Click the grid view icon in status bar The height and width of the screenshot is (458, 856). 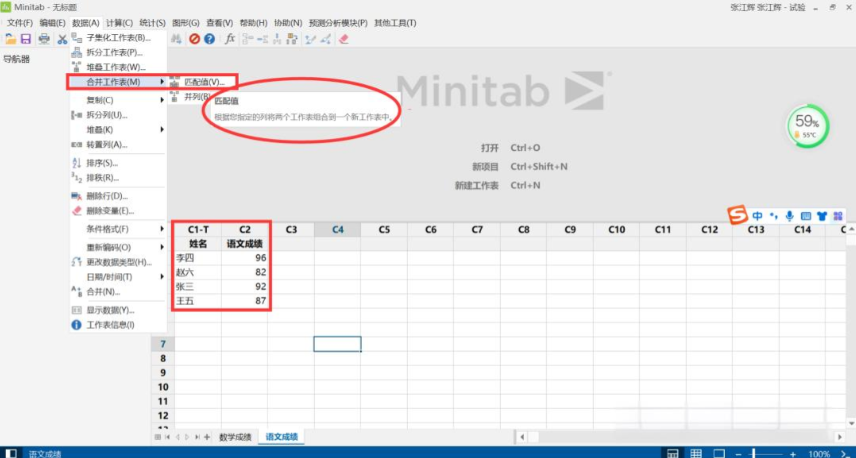[696, 454]
